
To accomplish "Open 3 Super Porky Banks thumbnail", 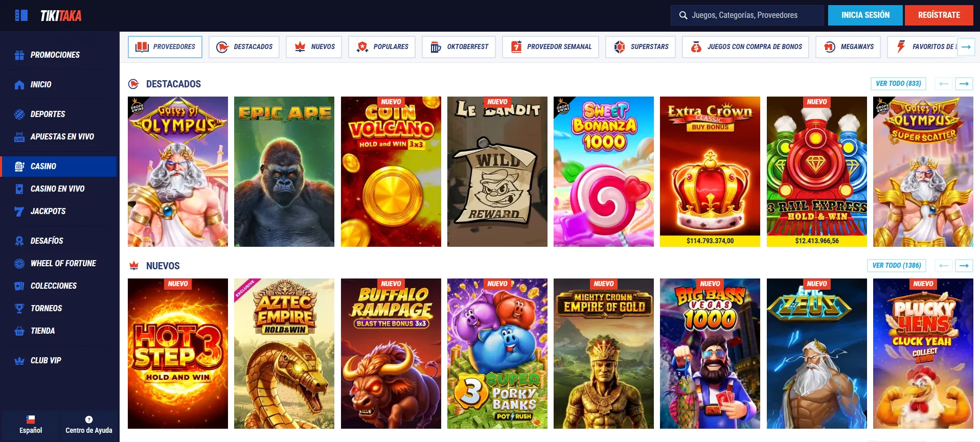I will (497, 354).
